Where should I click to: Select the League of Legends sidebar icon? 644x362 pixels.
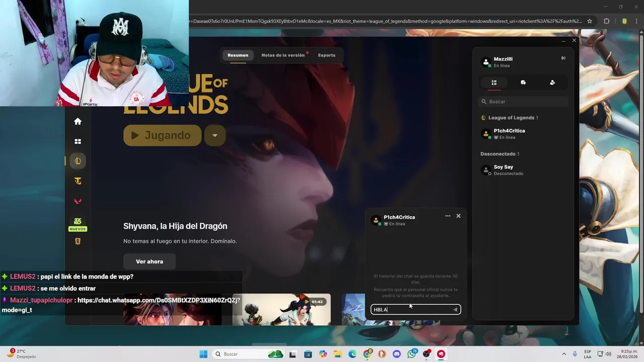pos(77,161)
